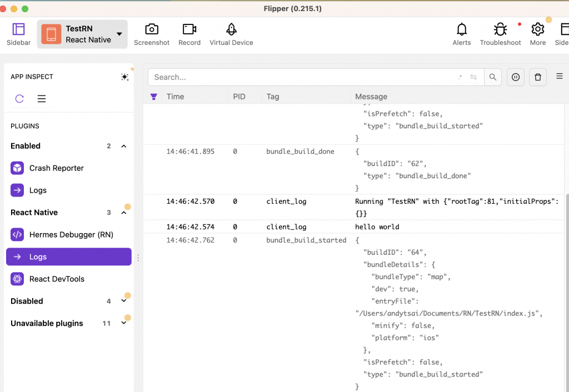
Task: Open the Alerts bell icon
Action: [462, 34]
